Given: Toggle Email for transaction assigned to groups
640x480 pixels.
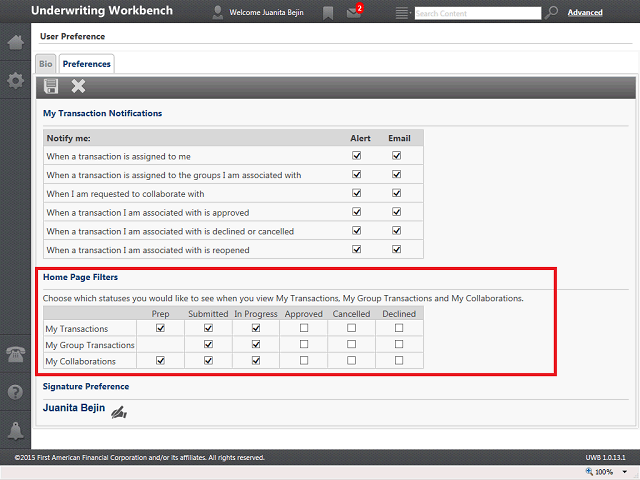Looking at the screenshot, I should (x=396, y=174).
